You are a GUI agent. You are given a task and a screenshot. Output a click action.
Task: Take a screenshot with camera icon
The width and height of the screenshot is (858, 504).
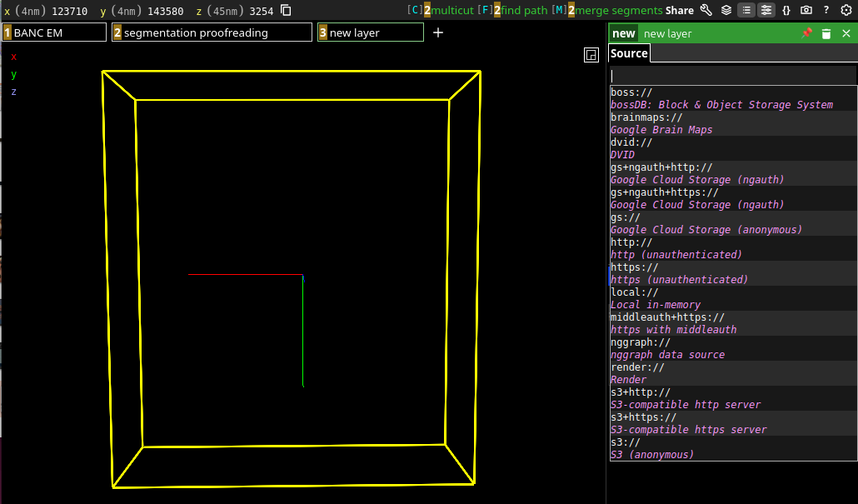click(806, 10)
